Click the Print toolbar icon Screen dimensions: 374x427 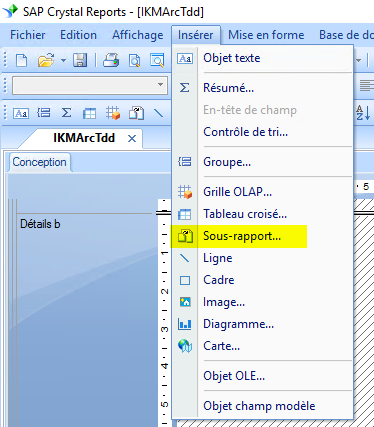click(x=111, y=61)
